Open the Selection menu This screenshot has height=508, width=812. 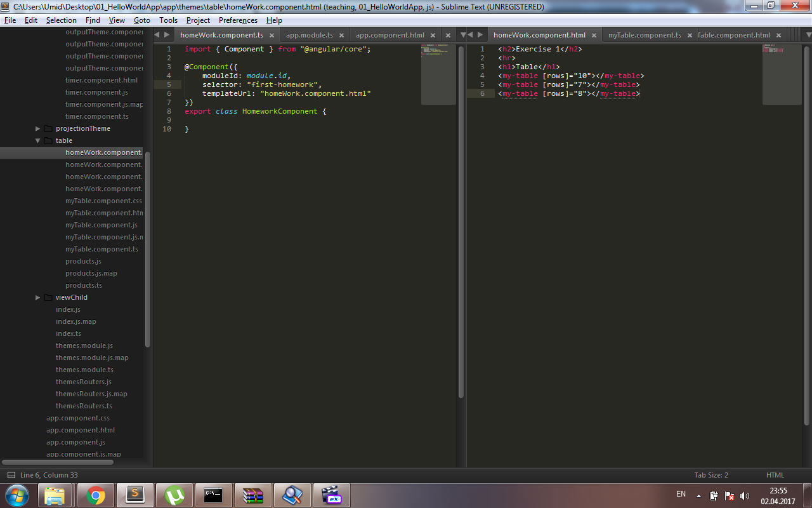click(61, 20)
